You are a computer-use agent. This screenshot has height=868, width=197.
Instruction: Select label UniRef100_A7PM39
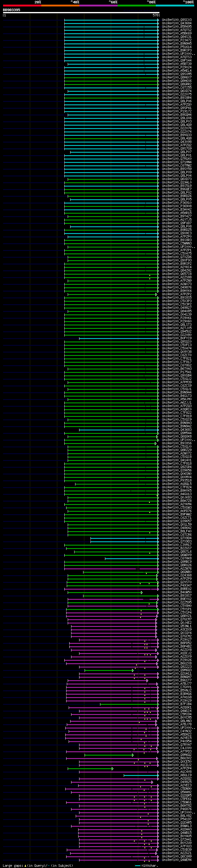pyautogui.click(x=177, y=382)
